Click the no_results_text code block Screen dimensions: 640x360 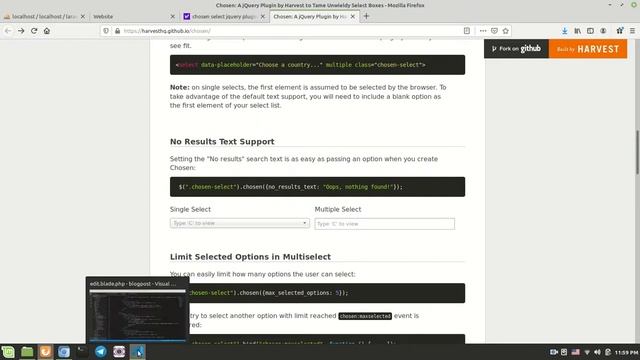pos(318,187)
